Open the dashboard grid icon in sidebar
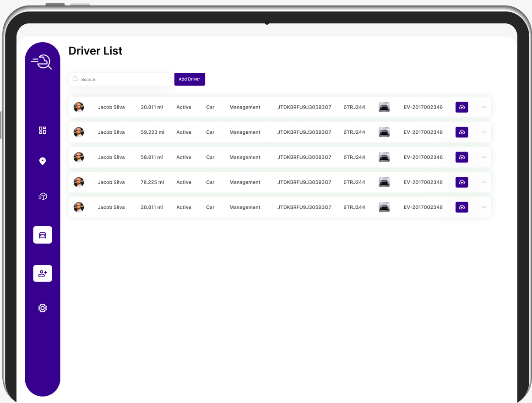The height and width of the screenshot is (403, 532). [43, 131]
